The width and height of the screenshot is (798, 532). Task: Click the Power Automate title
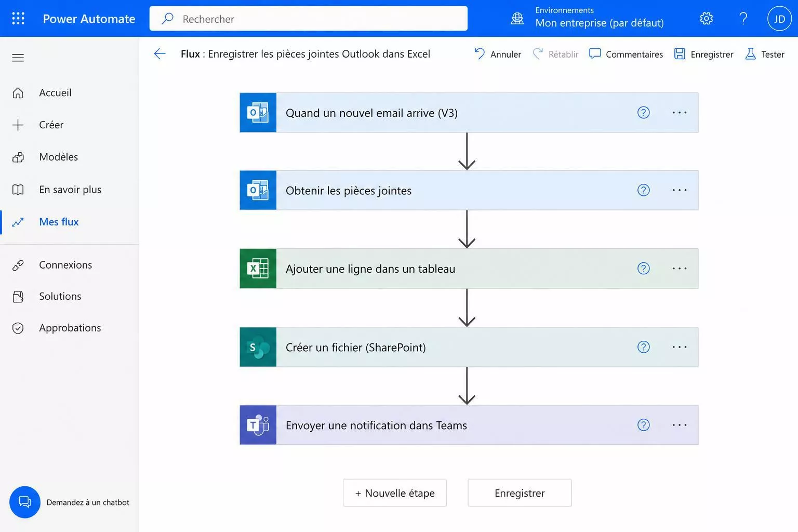pos(89,19)
